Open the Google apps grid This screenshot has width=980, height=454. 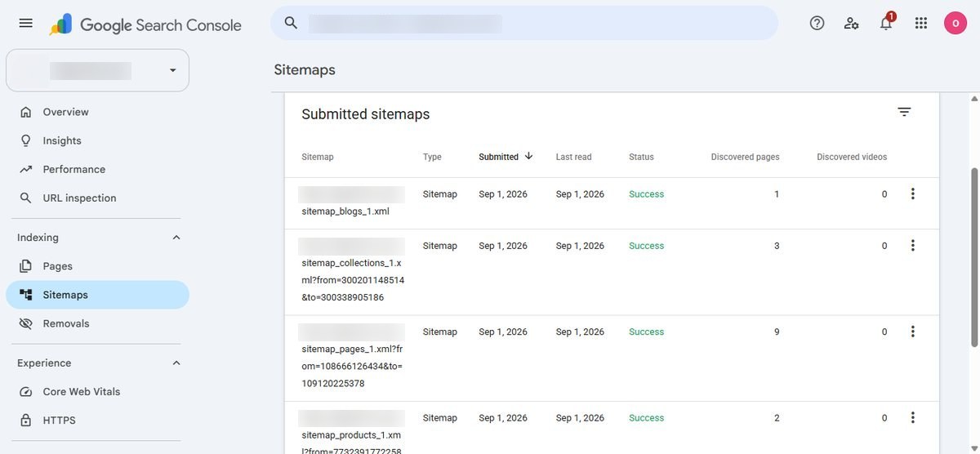click(x=921, y=23)
